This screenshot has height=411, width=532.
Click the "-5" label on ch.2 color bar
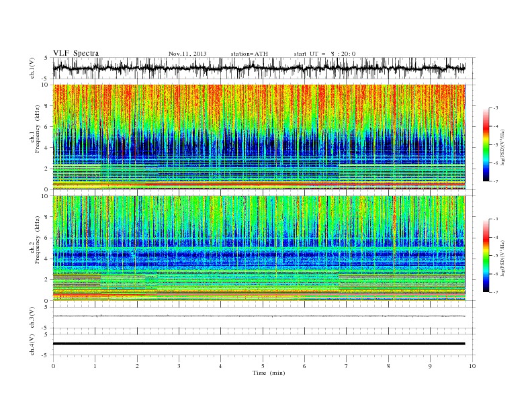[x=496, y=255]
